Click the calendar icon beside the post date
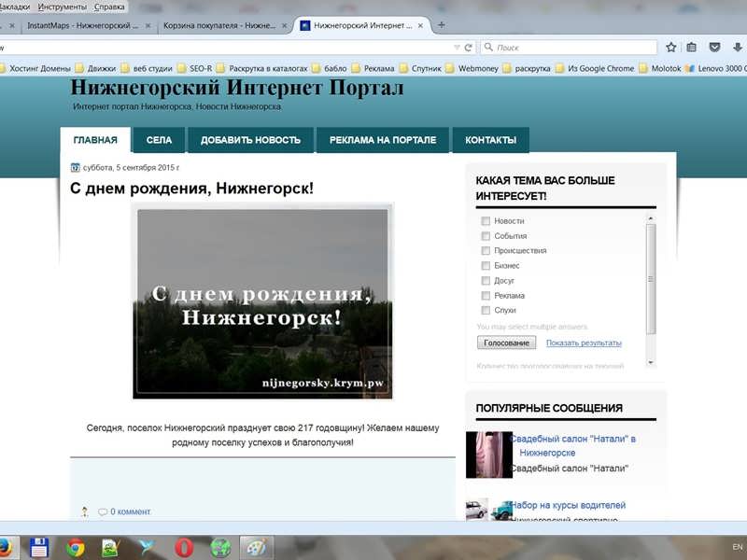The width and height of the screenshot is (747, 560). click(76, 167)
